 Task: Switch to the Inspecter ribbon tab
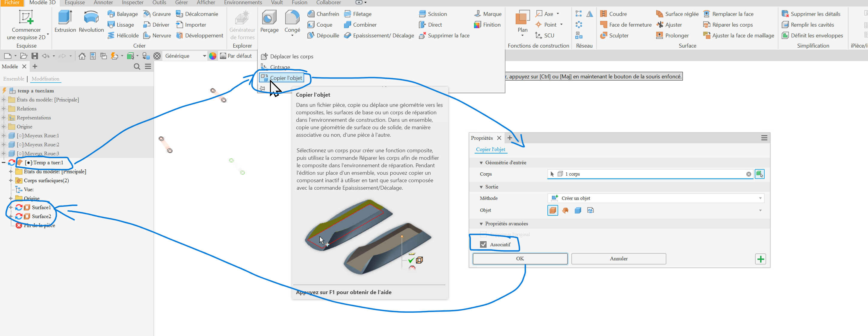click(x=132, y=3)
